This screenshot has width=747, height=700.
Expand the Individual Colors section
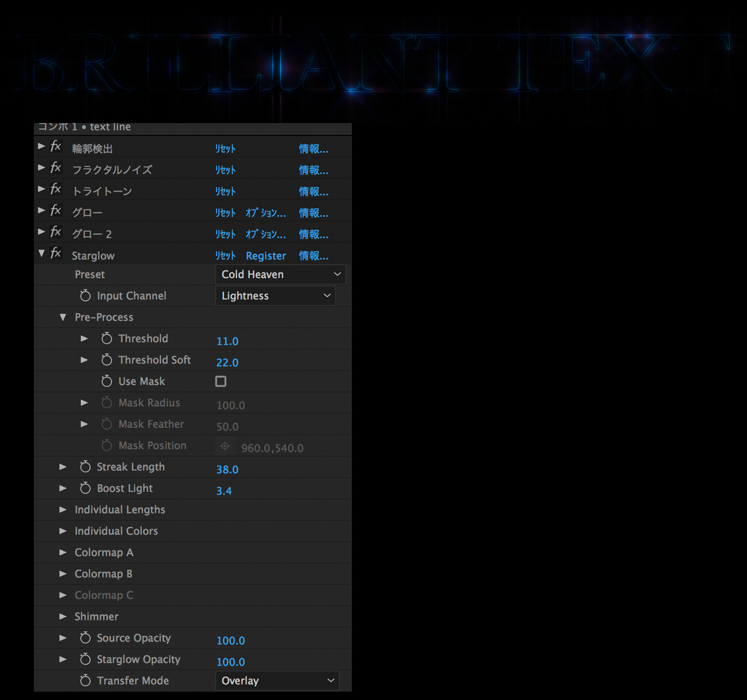click(63, 531)
